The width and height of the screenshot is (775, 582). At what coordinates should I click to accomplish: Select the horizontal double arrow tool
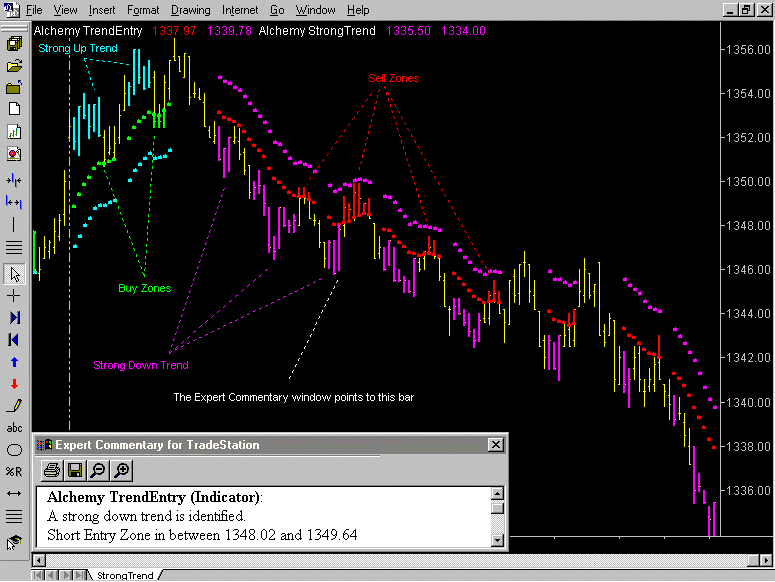[14, 494]
